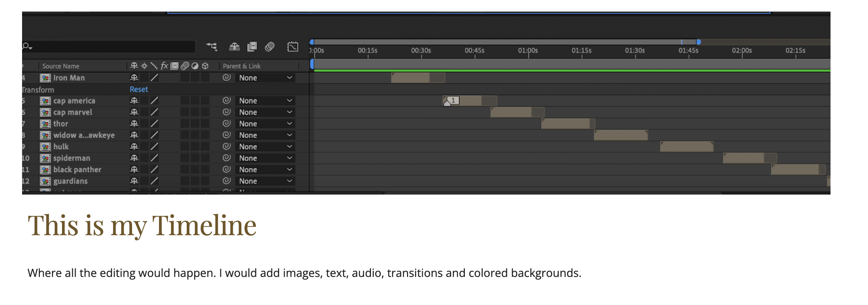Click the Collapse Transformations column header icon
This screenshot has width=868, height=305.
144,66
